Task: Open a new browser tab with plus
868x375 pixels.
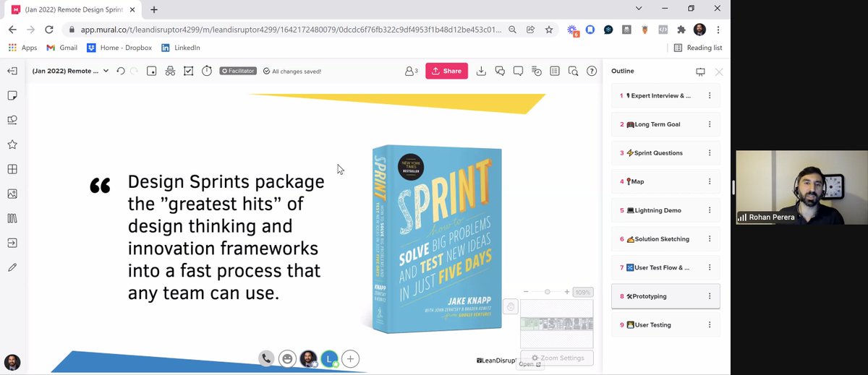Action: (154, 9)
